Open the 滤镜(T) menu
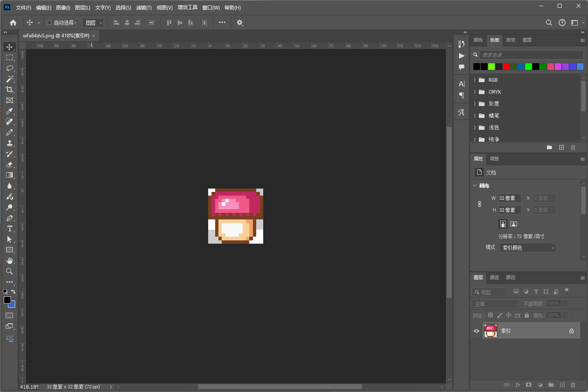The image size is (588, 392). (144, 8)
